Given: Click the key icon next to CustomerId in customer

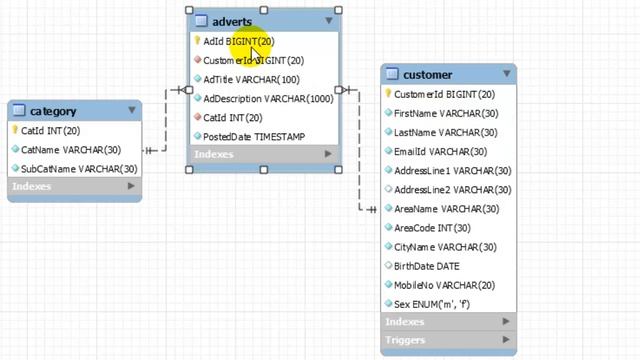Looking at the screenshot, I should click(388, 93).
